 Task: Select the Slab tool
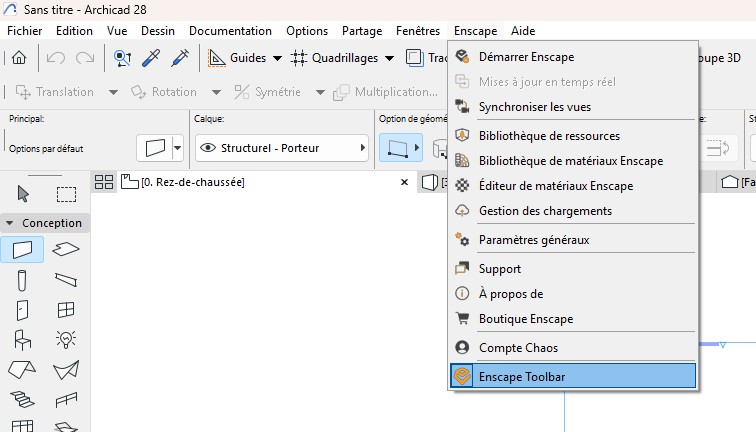[66, 249]
